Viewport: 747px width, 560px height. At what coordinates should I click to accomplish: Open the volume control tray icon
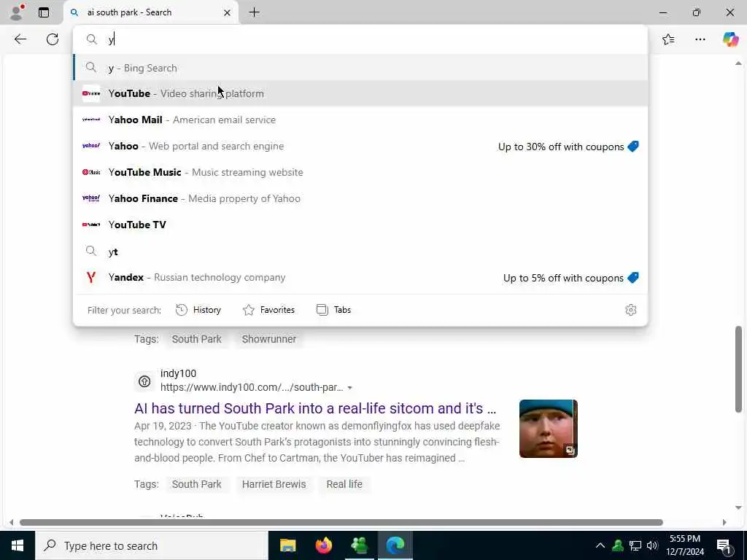coord(652,545)
